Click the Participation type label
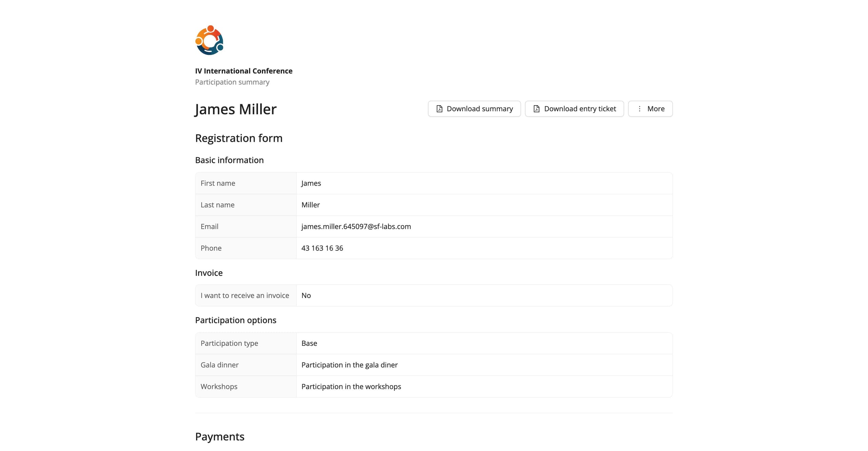The height and width of the screenshot is (451, 868). (x=229, y=343)
